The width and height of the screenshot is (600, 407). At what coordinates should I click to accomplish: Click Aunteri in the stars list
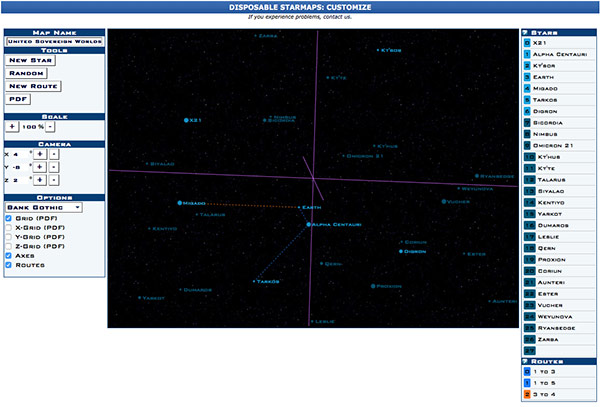pos(551,283)
